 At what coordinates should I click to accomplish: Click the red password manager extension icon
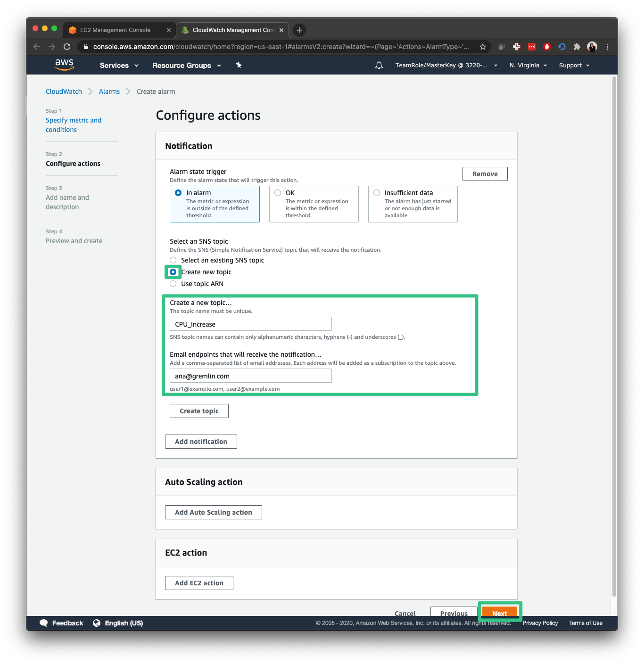pos(532,47)
